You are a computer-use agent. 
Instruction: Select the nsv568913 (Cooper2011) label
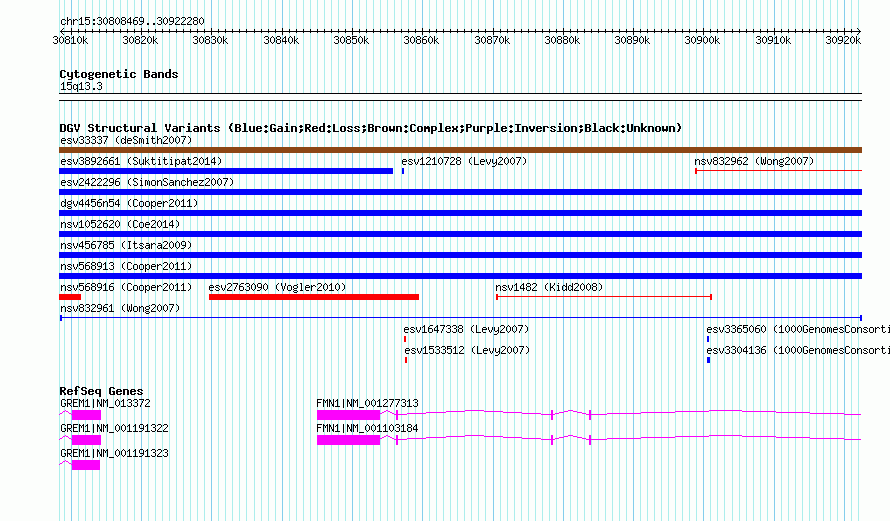pyautogui.click(x=126, y=266)
